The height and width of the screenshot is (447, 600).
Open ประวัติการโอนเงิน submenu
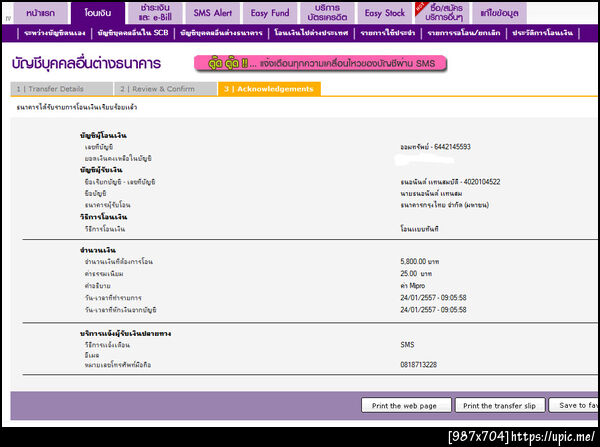543,33
